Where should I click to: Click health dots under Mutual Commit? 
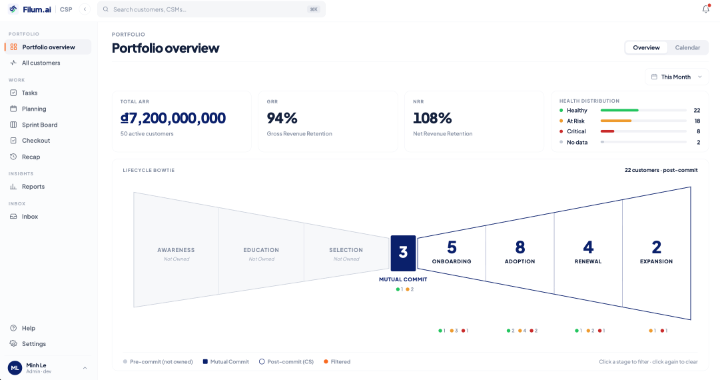(x=405, y=289)
